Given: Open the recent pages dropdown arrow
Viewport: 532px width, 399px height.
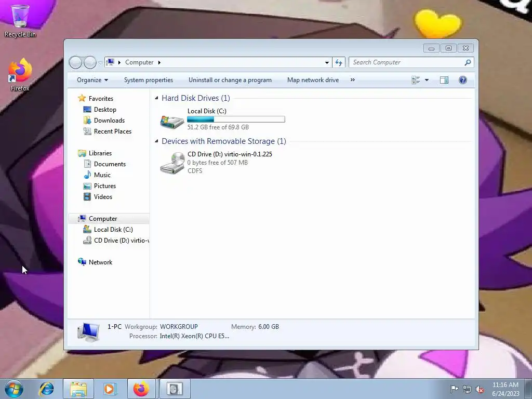Looking at the screenshot, I should [x=100, y=63].
